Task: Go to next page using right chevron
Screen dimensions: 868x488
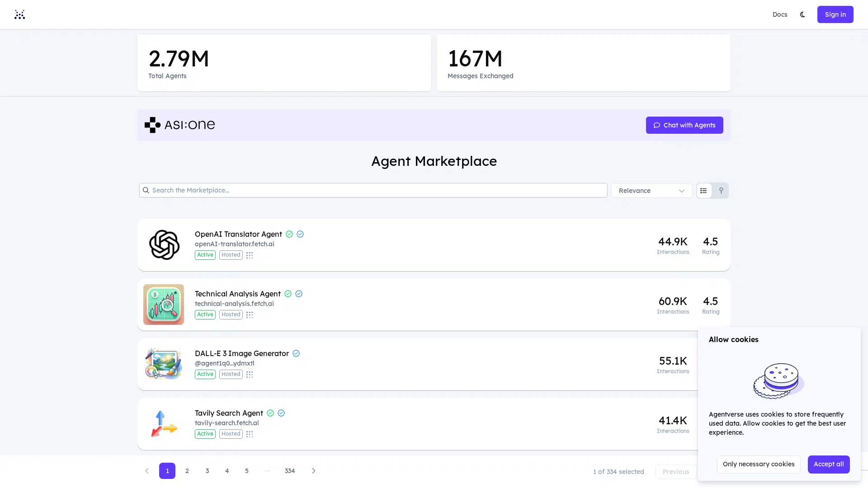Action: tap(314, 471)
